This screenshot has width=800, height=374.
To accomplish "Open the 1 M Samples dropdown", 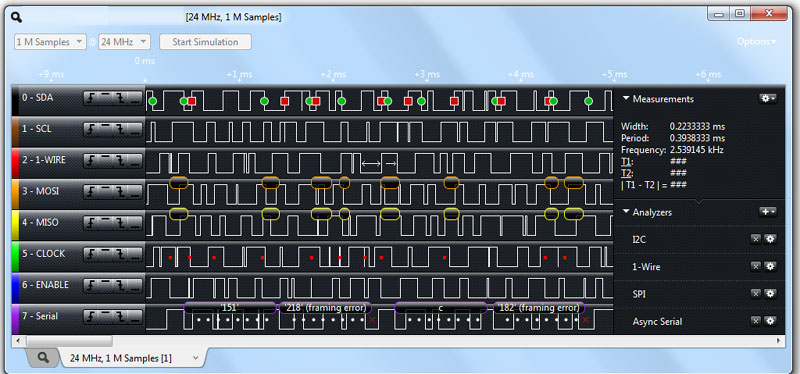I will tap(50, 42).
